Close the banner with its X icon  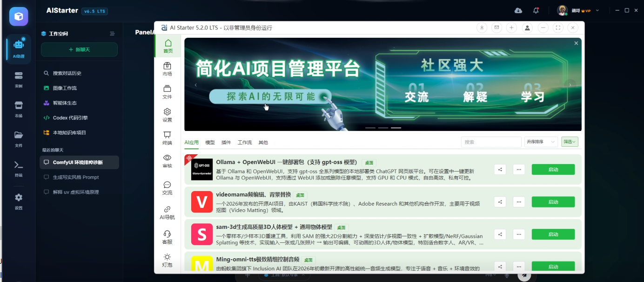576,43
